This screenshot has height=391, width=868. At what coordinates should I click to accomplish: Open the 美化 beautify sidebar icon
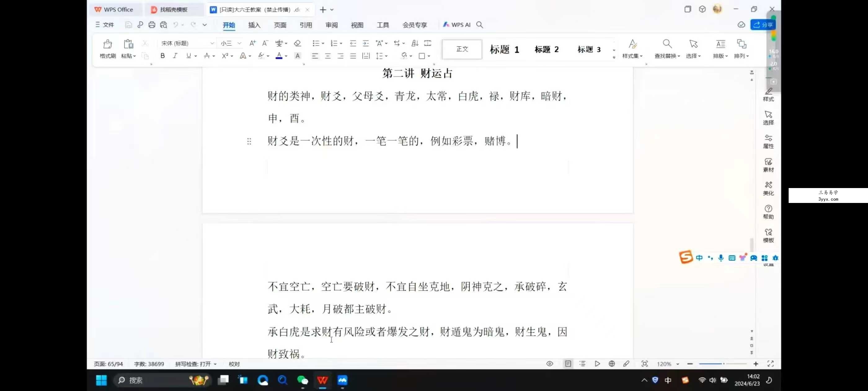(768, 189)
